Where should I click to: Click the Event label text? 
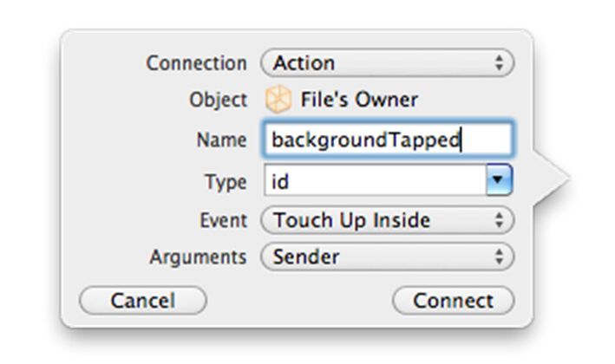point(224,220)
